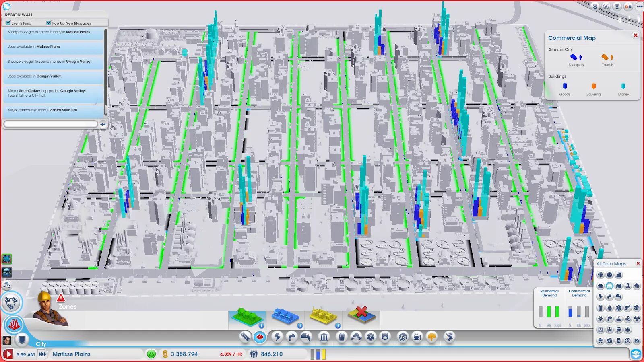Open 'Shoppers eager to spend money in Matisse Plains' message

coord(53,34)
